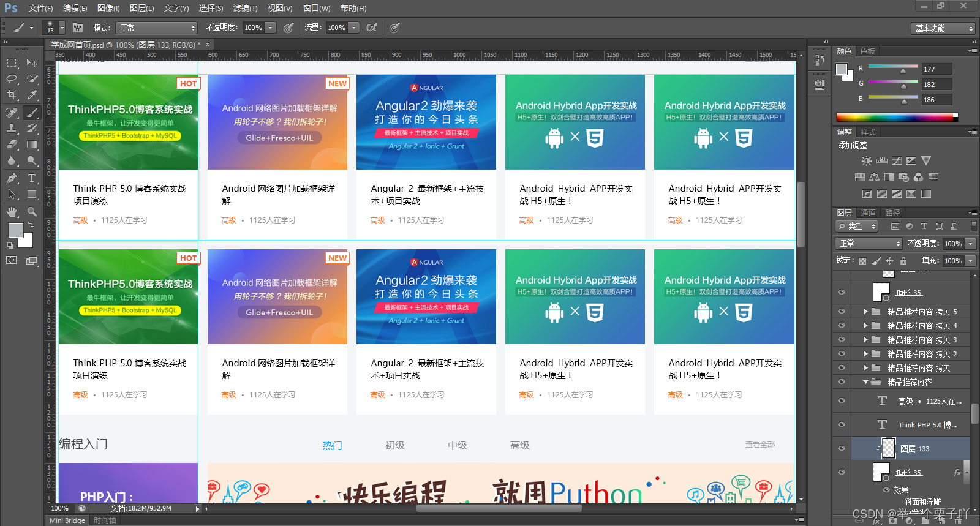Add a Curves adjustment
The height and width of the screenshot is (526, 980).
click(897, 161)
